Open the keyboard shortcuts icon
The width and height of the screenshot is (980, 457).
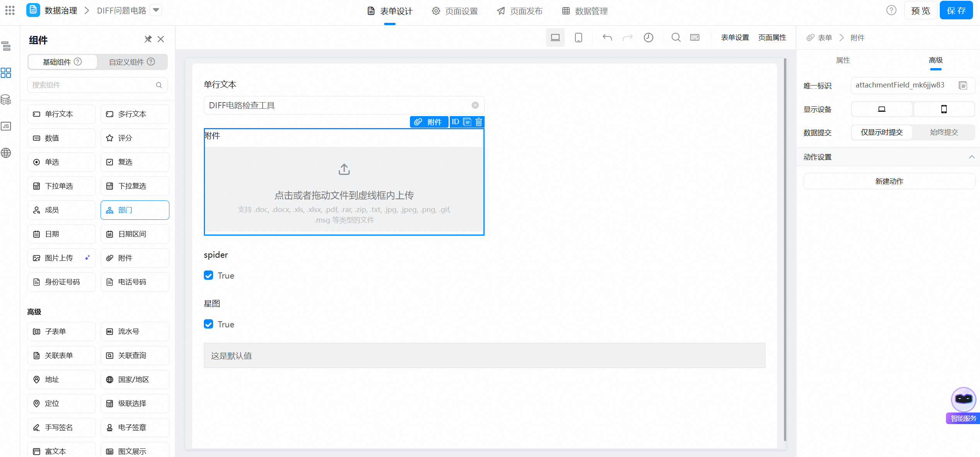[x=695, y=38]
